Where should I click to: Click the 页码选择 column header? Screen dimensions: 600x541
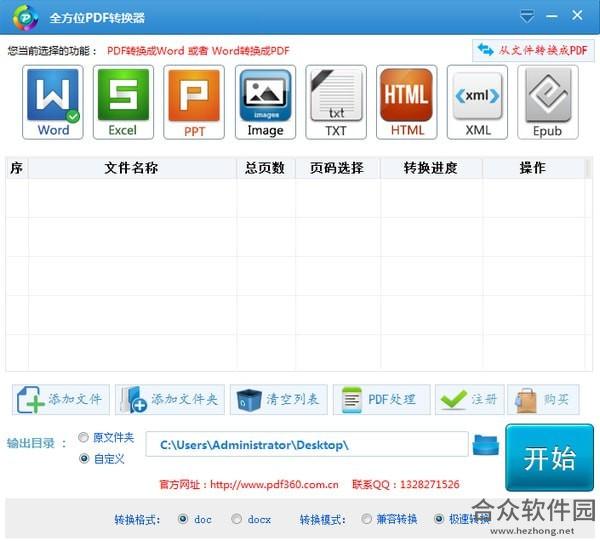337,168
